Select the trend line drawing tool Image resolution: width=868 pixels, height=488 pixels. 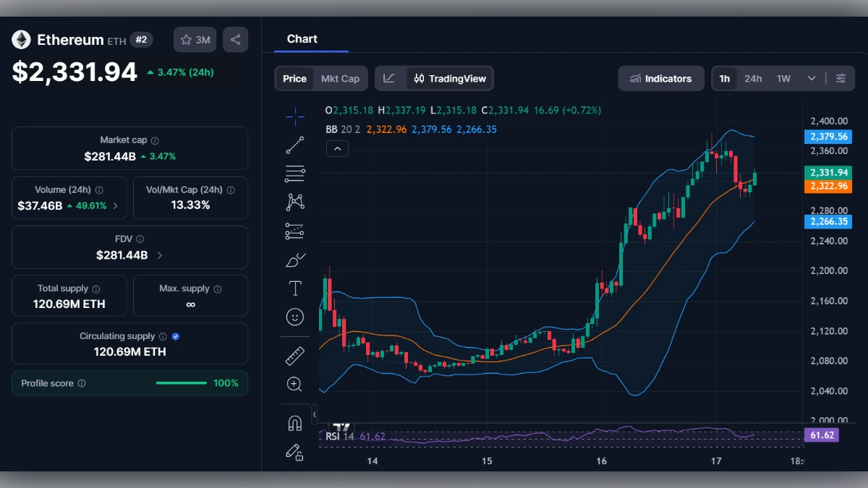pos(294,145)
